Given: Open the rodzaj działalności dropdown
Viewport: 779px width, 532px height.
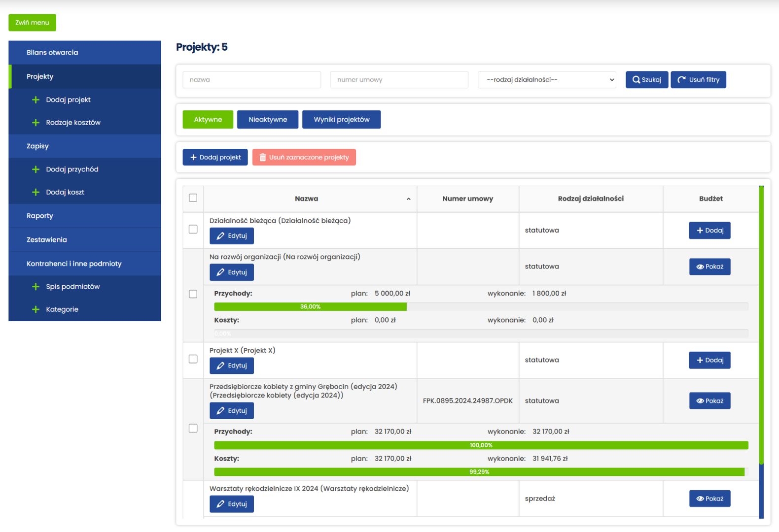Looking at the screenshot, I should 547,80.
